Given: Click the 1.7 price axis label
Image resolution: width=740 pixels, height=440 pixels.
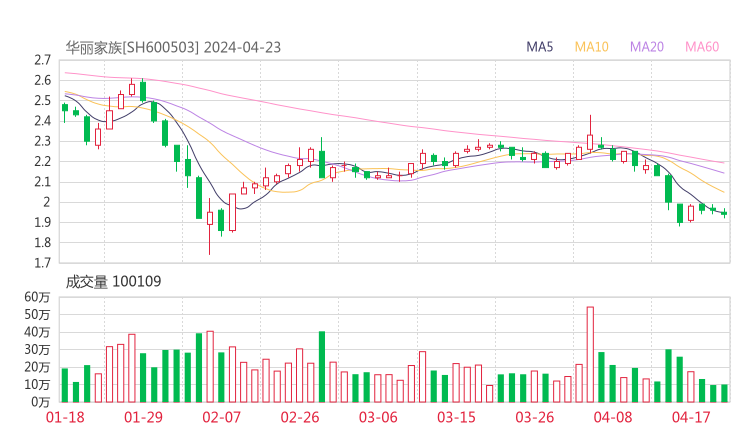Looking at the screenshot, I should coord(42,263).
